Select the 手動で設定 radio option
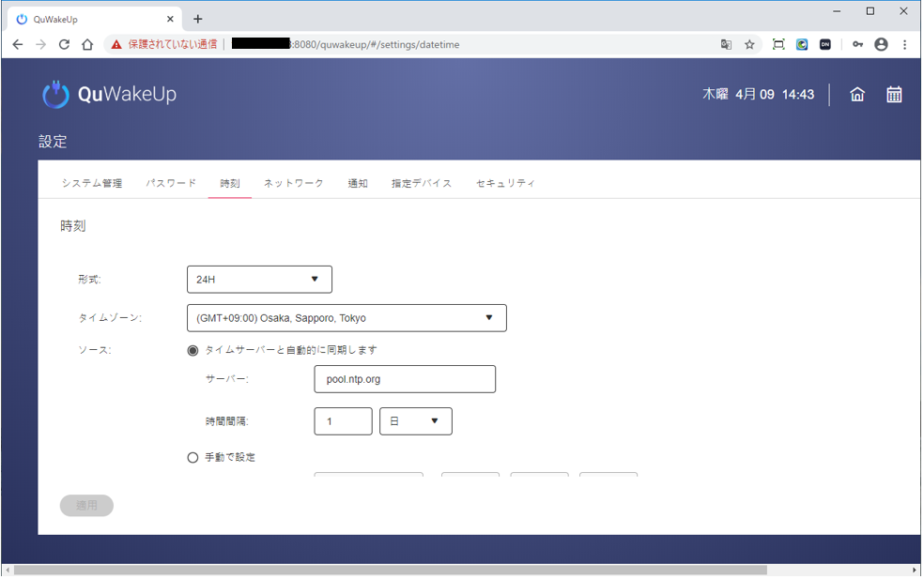 coord(193,458)
